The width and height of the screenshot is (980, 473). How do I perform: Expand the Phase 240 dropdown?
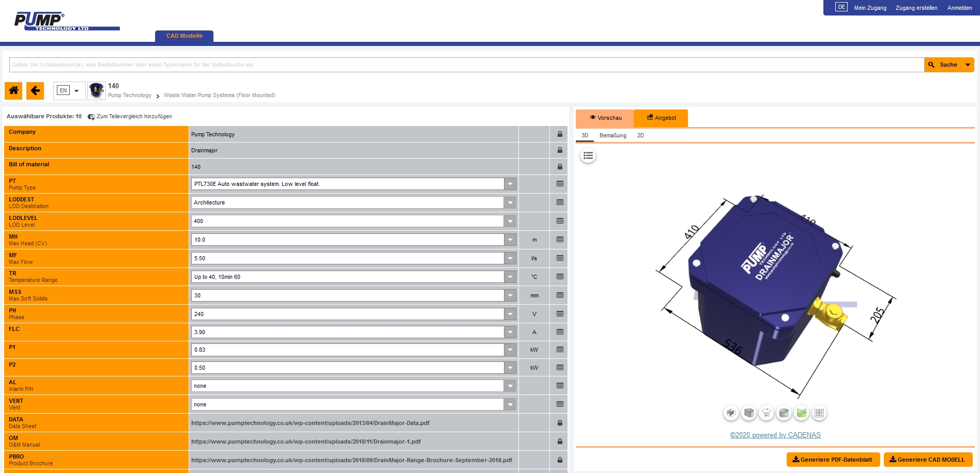(x=510, y=314)
